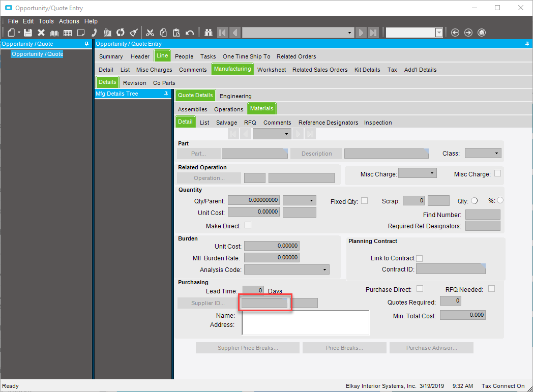533x392 pixels.
Task: Select the Scrap Qty radio button
Action: pyautogui.click(x=474, y=201)
